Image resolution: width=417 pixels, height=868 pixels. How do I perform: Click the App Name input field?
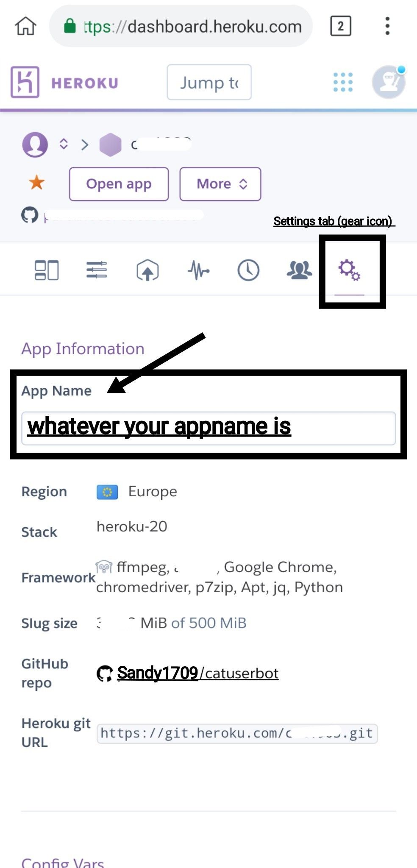click(x=208, y=428)
